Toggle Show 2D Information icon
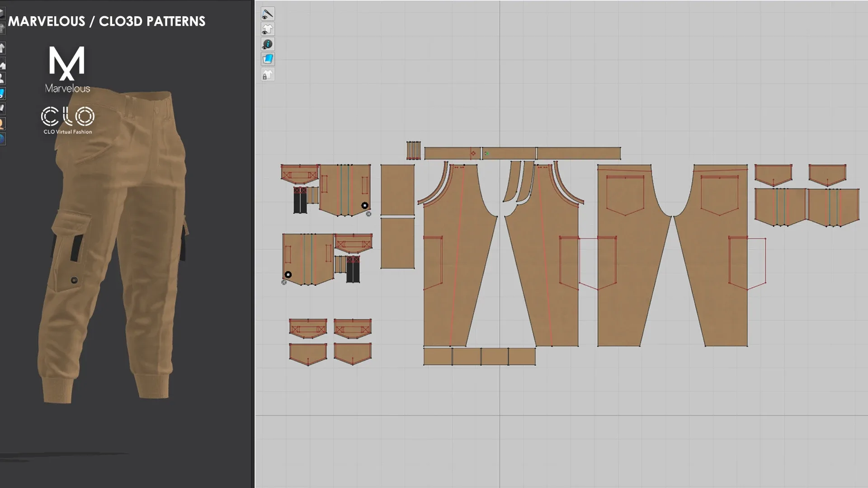The image size is (868, 488). (x=268, y=44)
